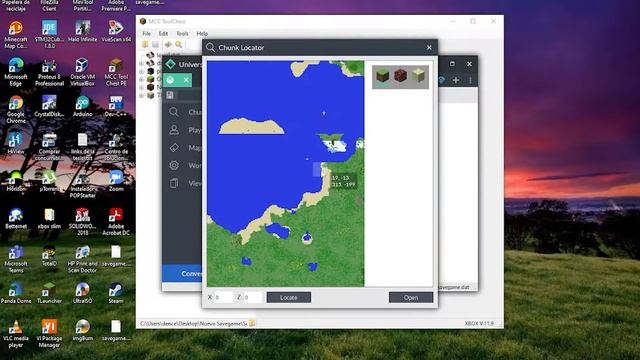Click the save disk toolbar icon in MCC ToolChest

156,44
